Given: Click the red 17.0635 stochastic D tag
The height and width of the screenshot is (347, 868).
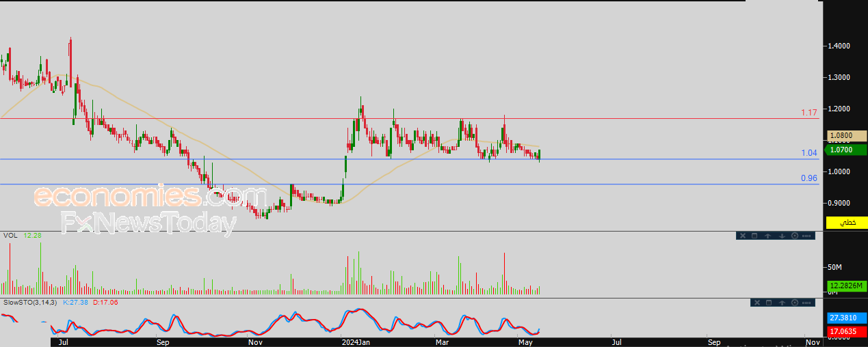Looking at the screenshot, I should [847, 331].
